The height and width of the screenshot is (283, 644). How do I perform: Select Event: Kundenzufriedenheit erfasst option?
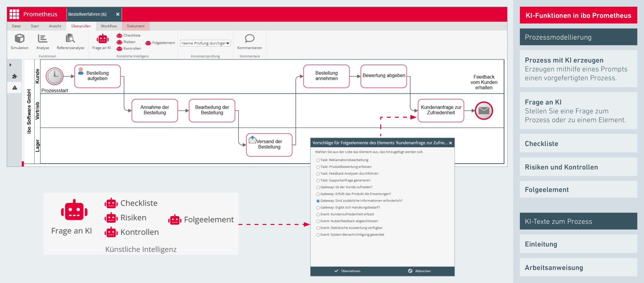click(318, 215)
